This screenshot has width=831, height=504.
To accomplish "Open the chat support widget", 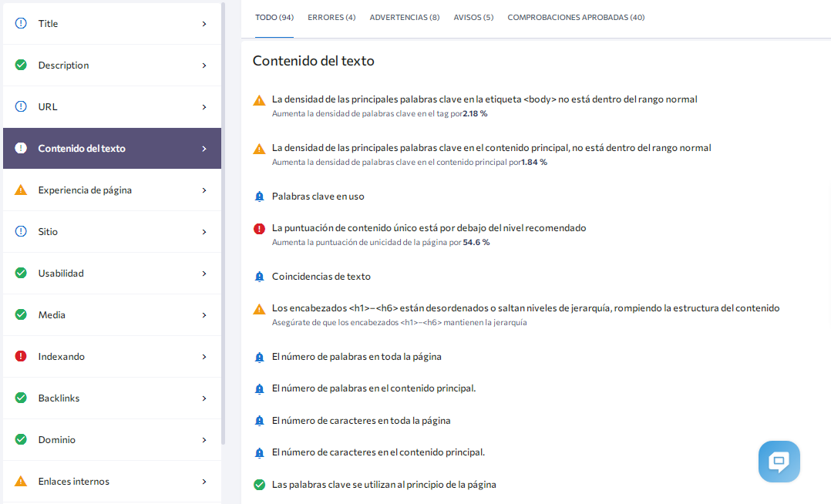I will (x=779, y=461).
